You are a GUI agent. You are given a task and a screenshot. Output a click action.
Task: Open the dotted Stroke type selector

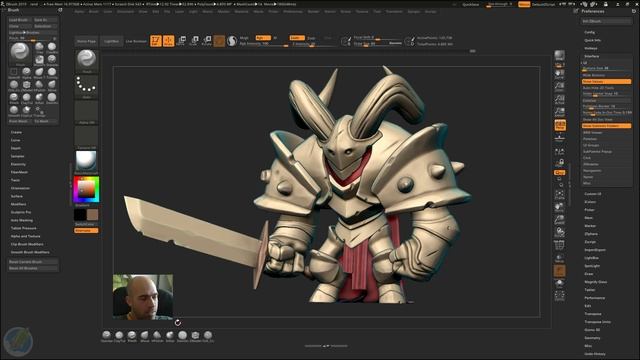(x=87, y=87)
